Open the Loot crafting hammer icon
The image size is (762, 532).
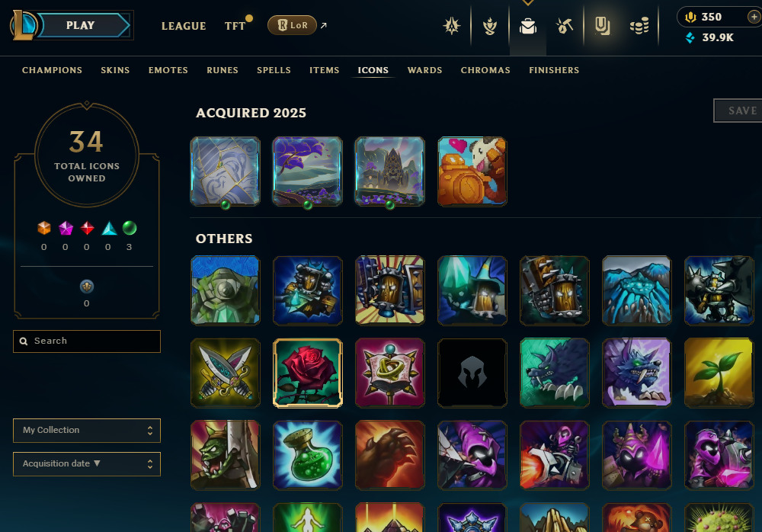[565, 26]
